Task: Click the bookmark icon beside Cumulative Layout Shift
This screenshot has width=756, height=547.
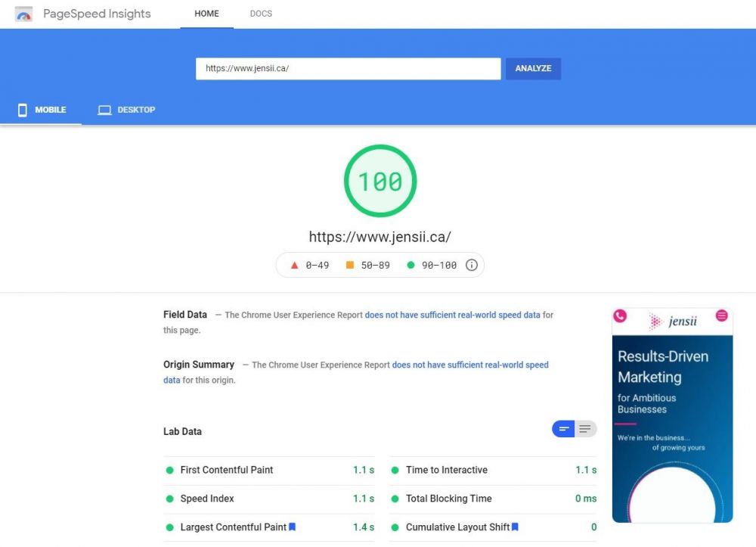Action: coord(516,527)
